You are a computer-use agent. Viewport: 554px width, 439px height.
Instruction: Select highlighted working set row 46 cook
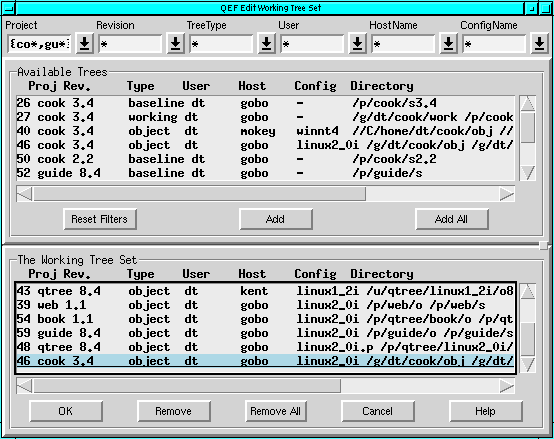point(265,361)
